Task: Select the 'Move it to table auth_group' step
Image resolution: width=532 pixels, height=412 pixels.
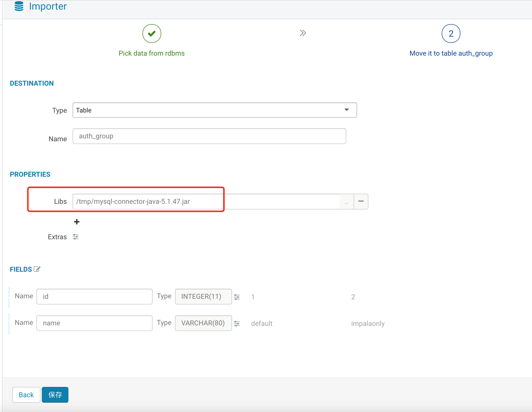Action: [451, 53]
